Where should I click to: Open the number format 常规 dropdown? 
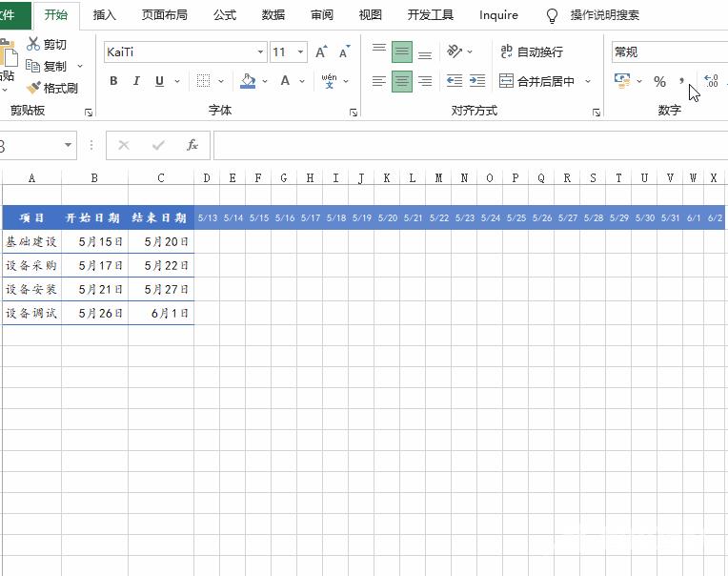(x=667, y=51)
